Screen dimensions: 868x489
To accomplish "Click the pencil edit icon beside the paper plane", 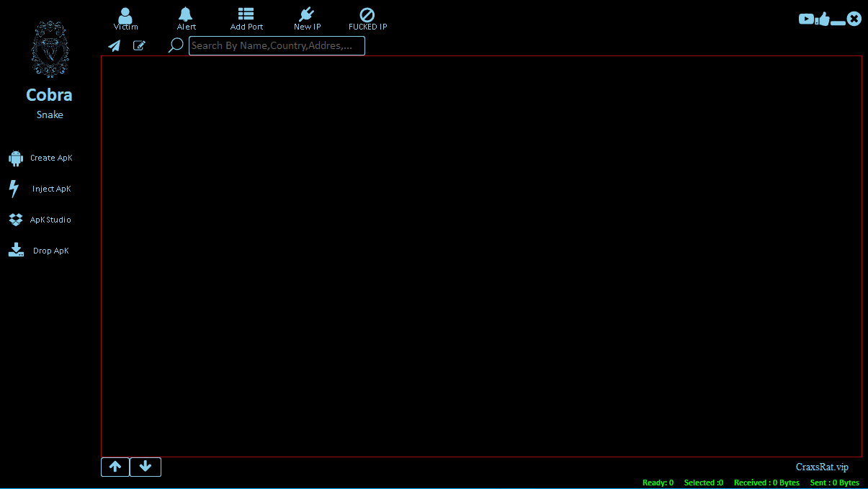I will 139,46.
